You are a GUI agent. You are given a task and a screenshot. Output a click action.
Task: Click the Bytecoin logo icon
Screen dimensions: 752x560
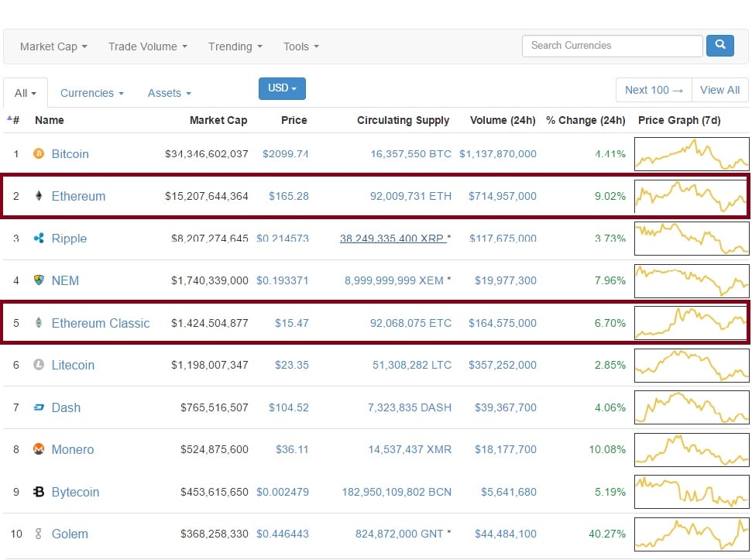(39, 492)
